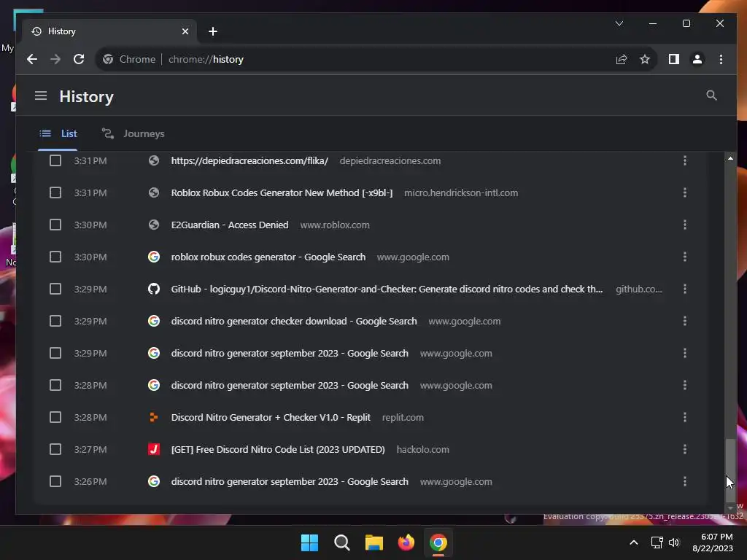Open GitHub logicguy1 Discord-Nitro-Generator-and-Checker link
The width and height of the screenshot is (747, 560).
tap(387, 289)
